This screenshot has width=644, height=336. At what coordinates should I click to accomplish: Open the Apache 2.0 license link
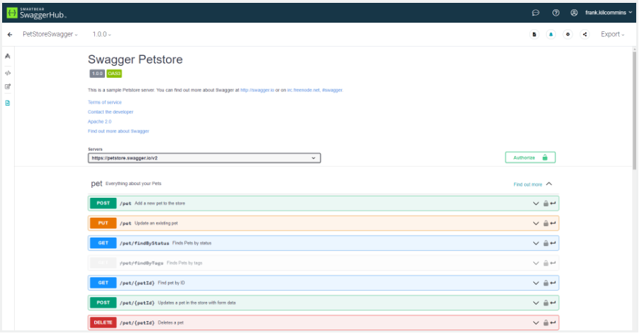(100, 123)
